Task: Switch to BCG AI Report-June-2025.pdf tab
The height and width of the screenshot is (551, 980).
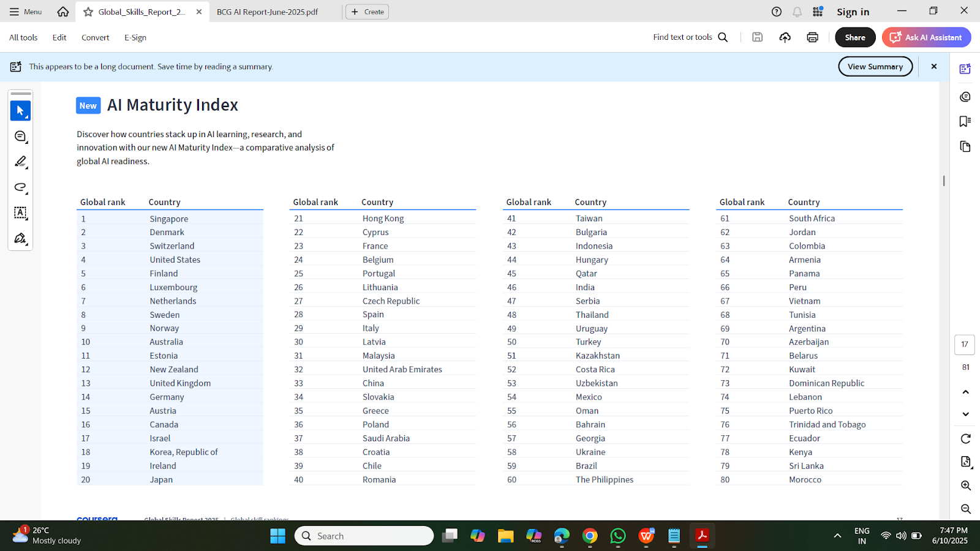Action: coord(267,12)
